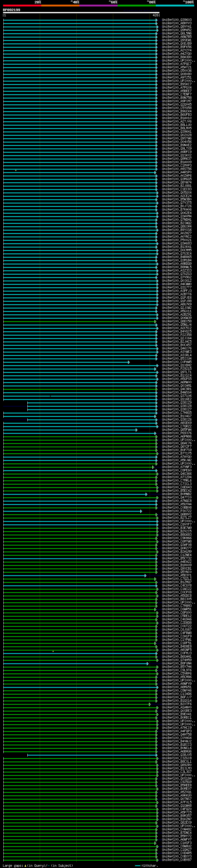This screenshot has height=868, width=197.
Task: Click the label UniRef100_B9SKC7
Action: pyautogui.click(x=177, y=84)
